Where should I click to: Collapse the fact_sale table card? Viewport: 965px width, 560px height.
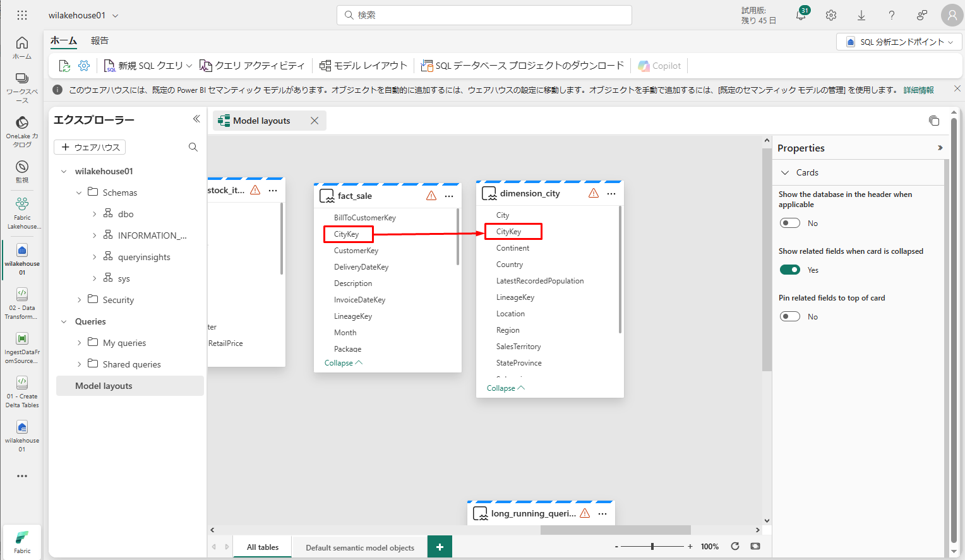pos(343,363)
